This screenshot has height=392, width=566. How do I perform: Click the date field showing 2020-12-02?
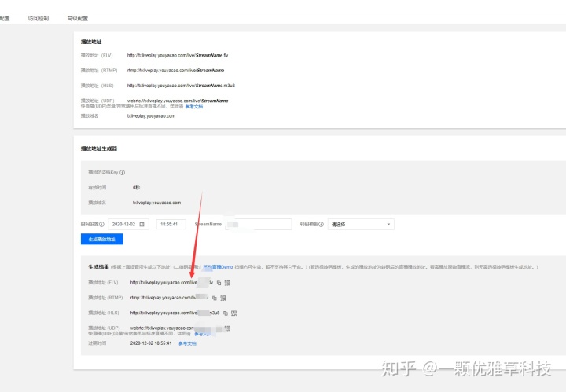(128, 225)
